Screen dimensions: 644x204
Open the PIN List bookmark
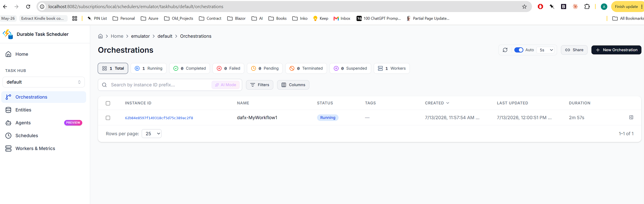pos(97,19)
